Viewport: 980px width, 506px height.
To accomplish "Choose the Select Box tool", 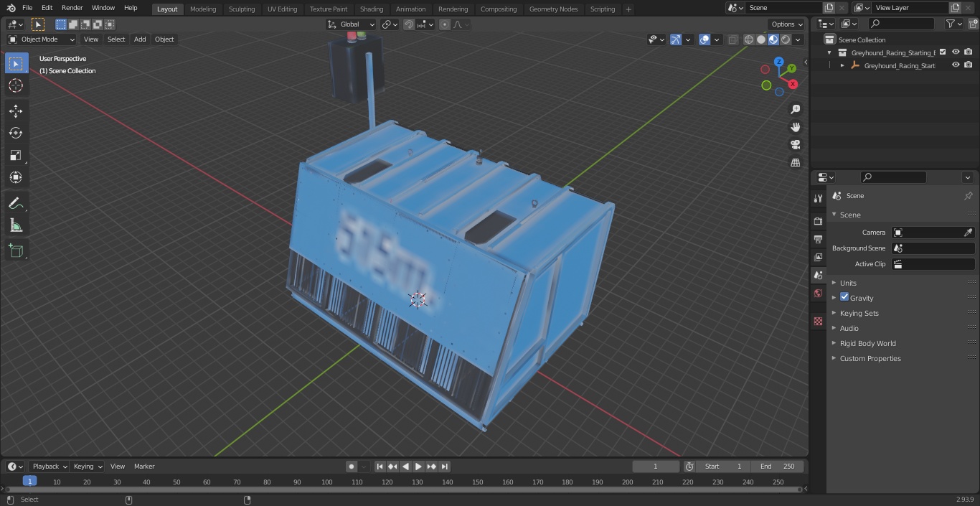I will (x=16, y=63).
